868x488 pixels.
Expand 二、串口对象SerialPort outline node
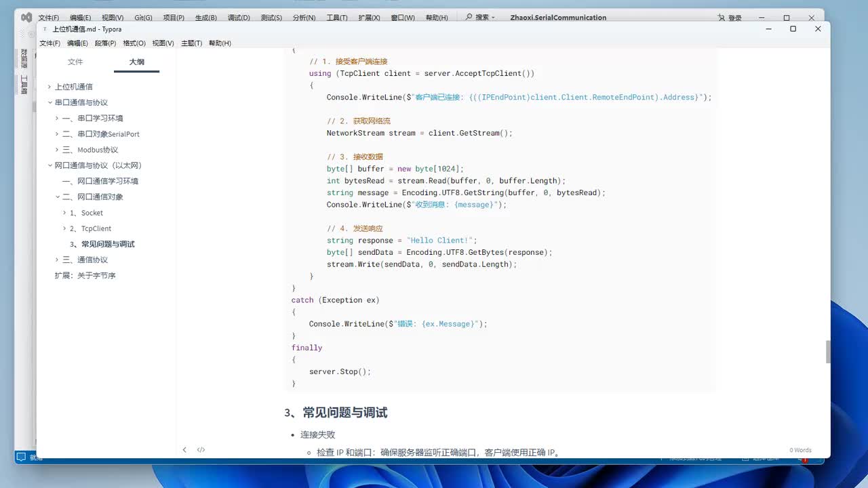[x=58, y=134]
